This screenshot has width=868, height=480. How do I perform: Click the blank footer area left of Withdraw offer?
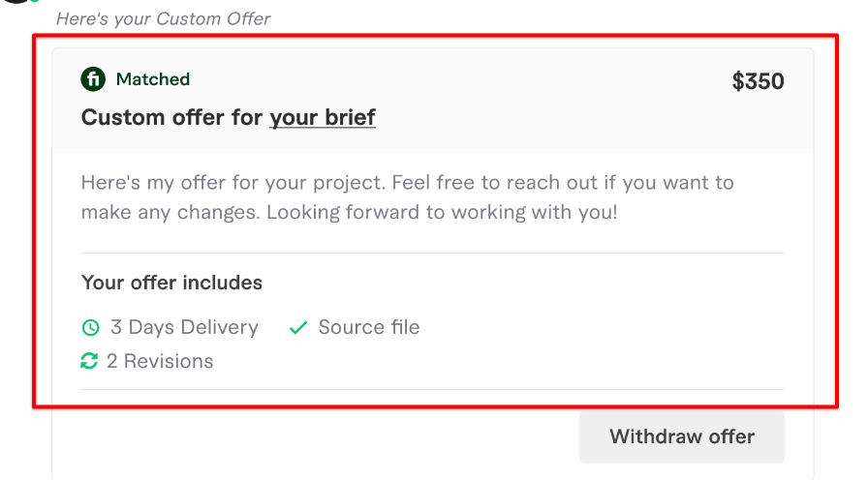tap(310, 435)
